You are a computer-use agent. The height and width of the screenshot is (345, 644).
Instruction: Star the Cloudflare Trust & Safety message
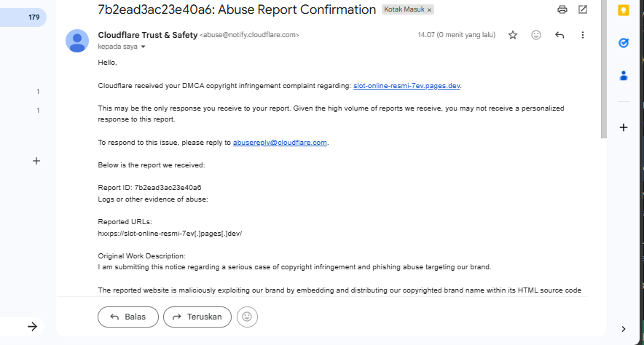point(513,35)
